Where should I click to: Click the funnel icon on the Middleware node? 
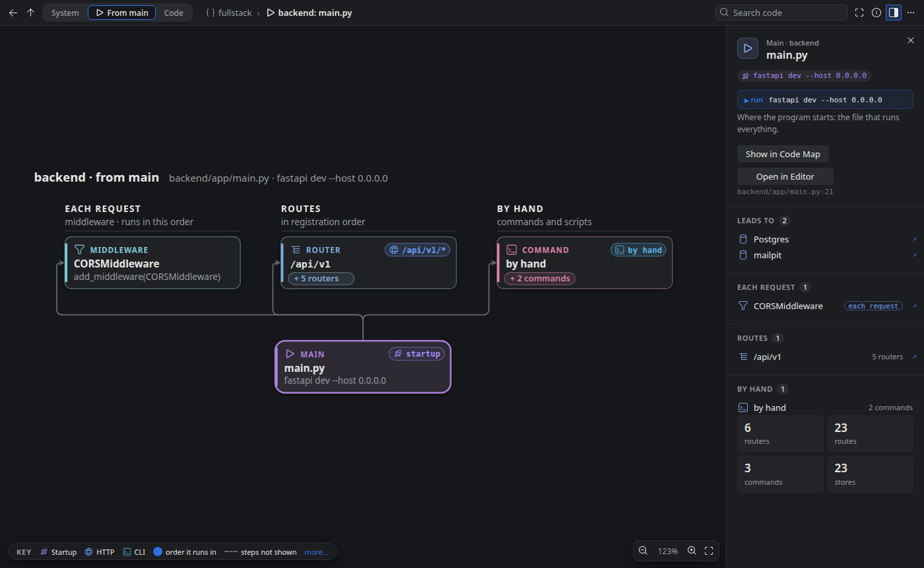click(79, 250)
